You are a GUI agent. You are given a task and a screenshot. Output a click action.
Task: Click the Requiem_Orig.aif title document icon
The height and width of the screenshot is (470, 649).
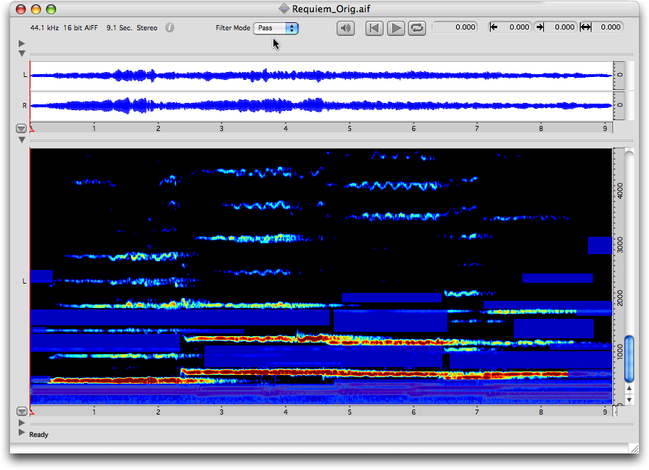coord(284,7)
